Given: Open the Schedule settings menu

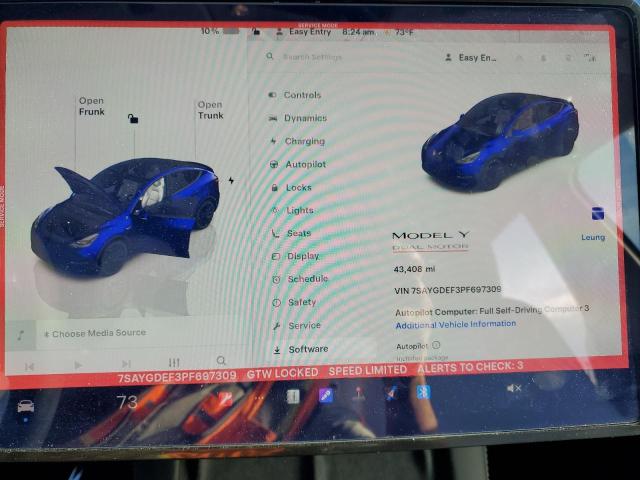Looking at the screenshot, I should [300, 279].
